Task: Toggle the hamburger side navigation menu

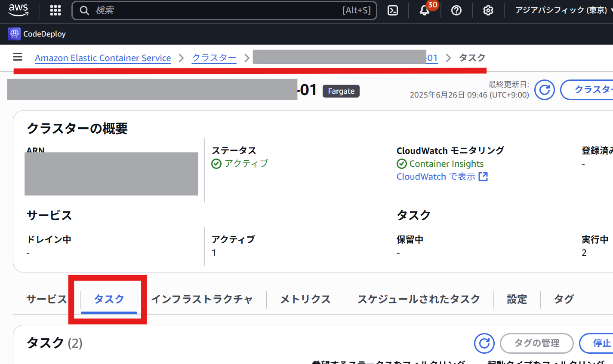Action: point(18,57)
